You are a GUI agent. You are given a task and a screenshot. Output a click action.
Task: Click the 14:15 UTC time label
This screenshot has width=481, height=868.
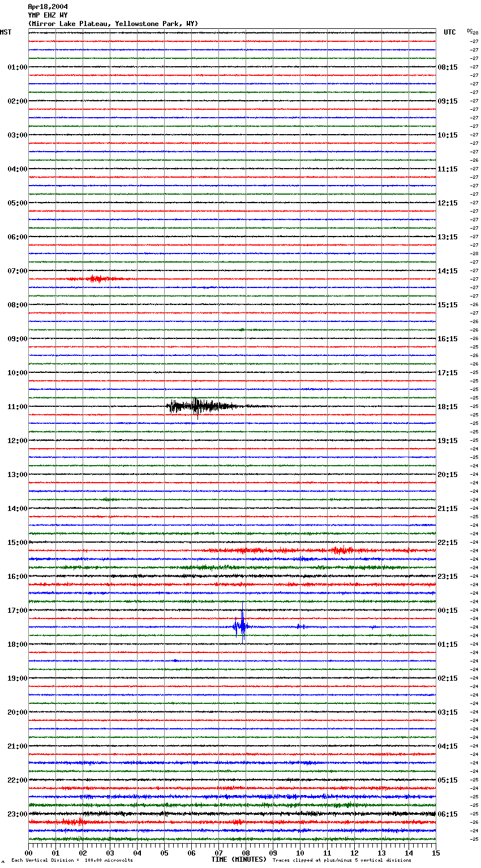[x=448, y=271]
